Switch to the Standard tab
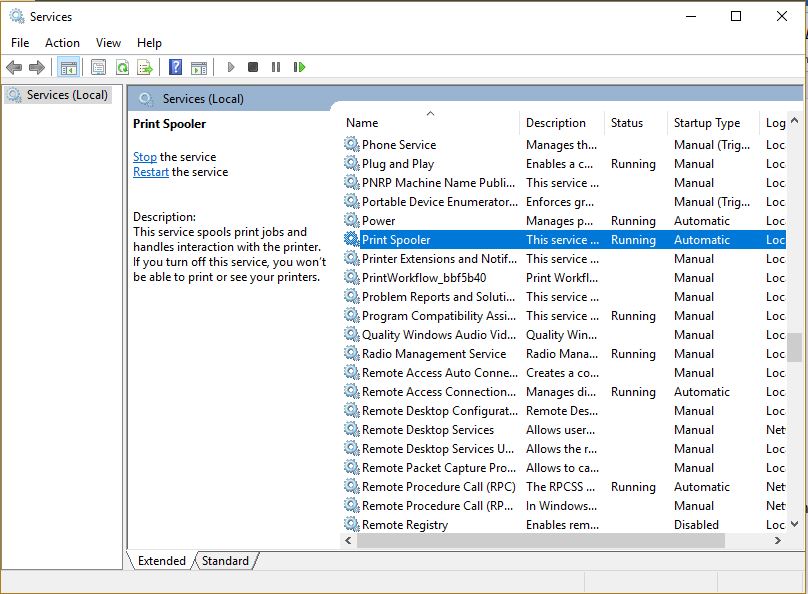Image resolution: width=808 pixels, height=594 pixels. (225, 561)
